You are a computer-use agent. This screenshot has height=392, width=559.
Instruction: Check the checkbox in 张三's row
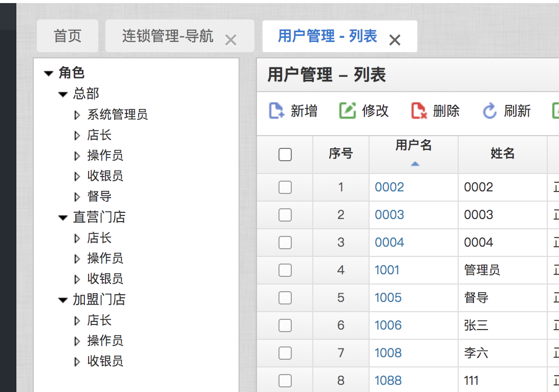click(x=285, y=325)
